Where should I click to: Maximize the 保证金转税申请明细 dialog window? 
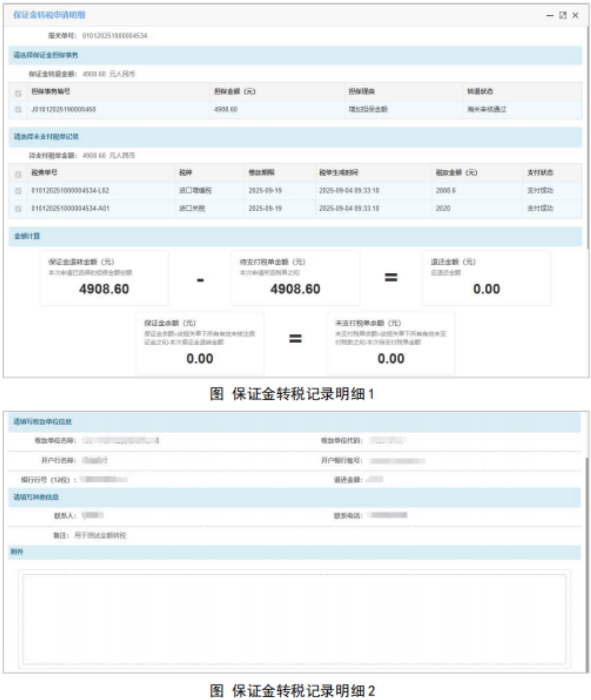pos(563,15)
